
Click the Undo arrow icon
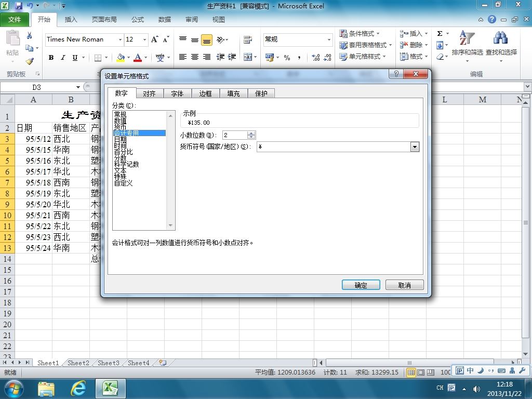[x=30, y=6]
